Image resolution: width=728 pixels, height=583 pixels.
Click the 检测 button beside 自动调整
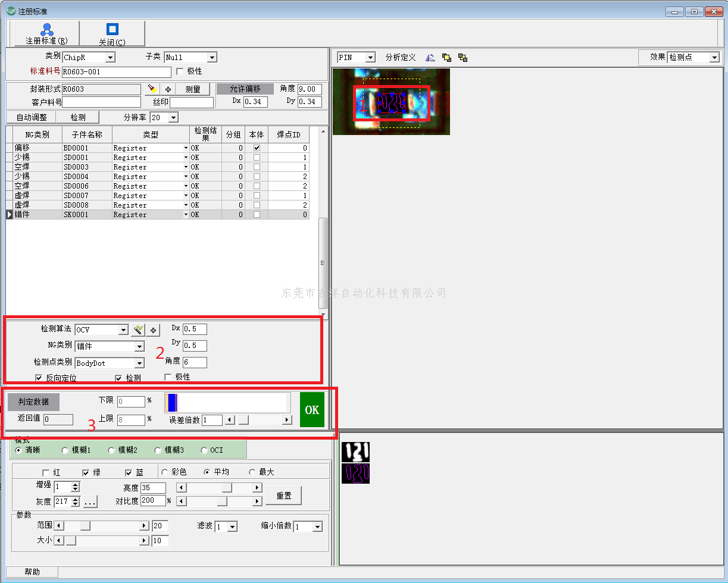[79, 117]
